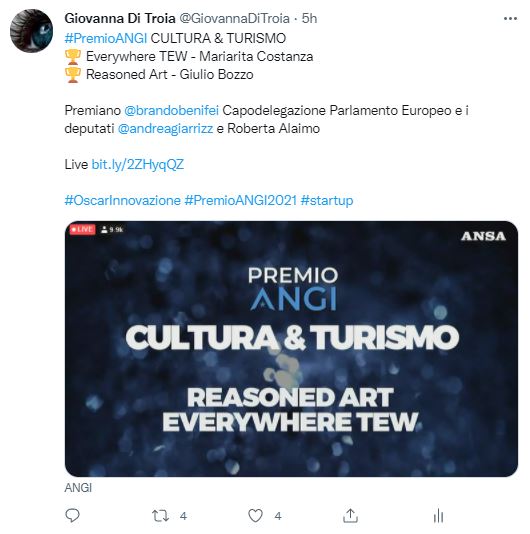Click the first trophy emoji
The width and height of the screenshot is (530, 534).
(73, 57)
